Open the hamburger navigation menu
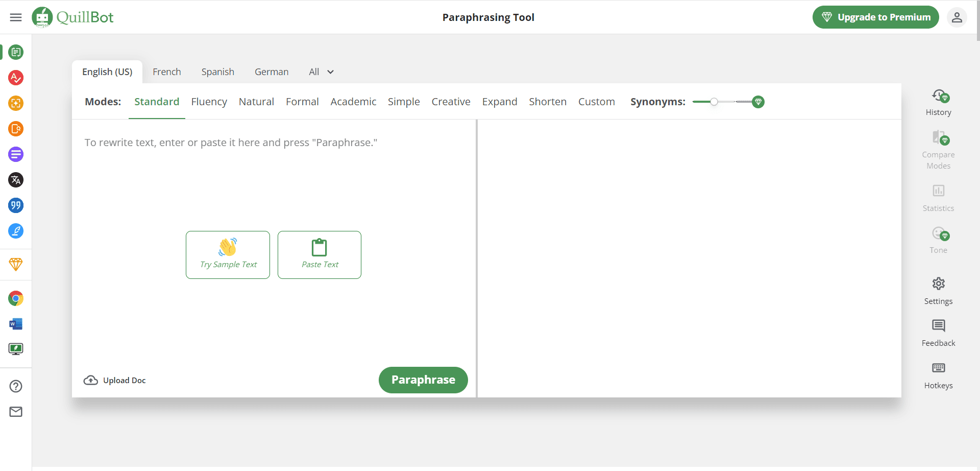Screen dimensions: 980x471 tap(16, 17)
